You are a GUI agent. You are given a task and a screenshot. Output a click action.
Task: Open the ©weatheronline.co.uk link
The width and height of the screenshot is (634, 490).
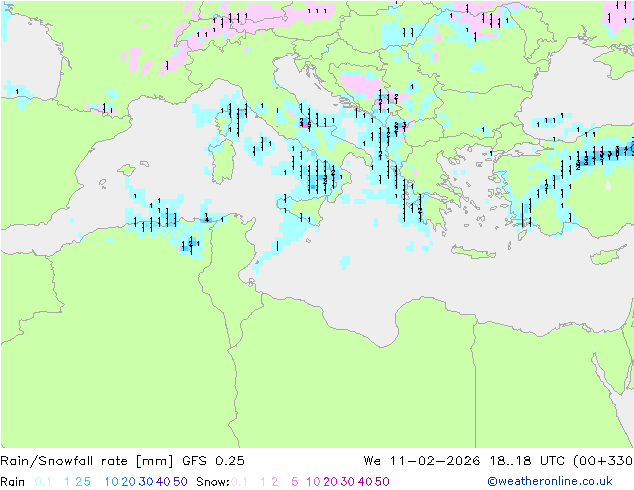550,481
